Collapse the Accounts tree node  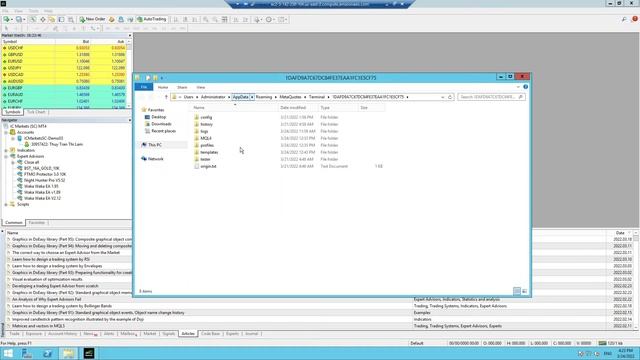point(6,132)
